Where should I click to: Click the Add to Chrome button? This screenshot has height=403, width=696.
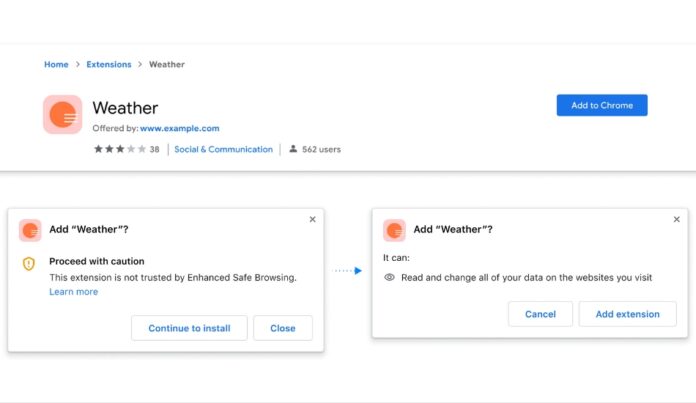pos(602,105)
